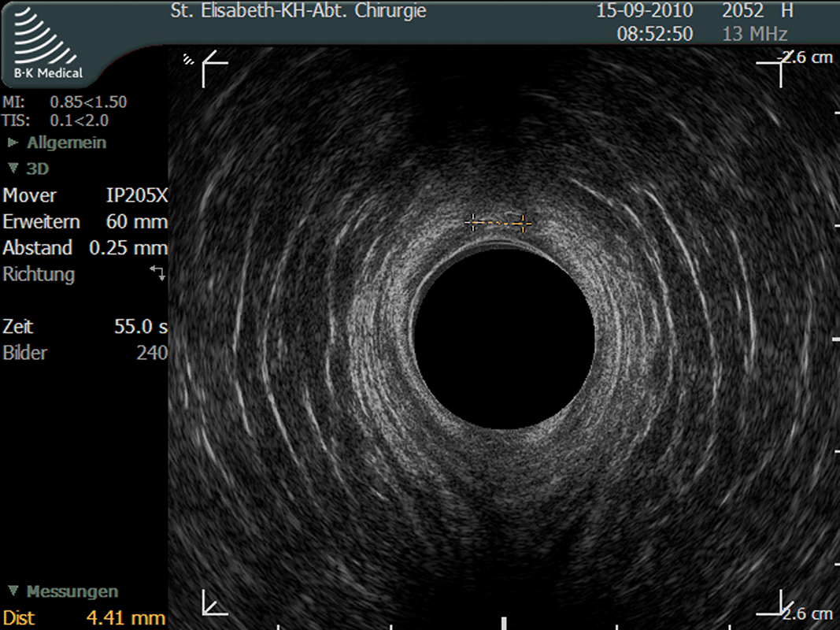Click the B-K Medical logo

point(47,44)
